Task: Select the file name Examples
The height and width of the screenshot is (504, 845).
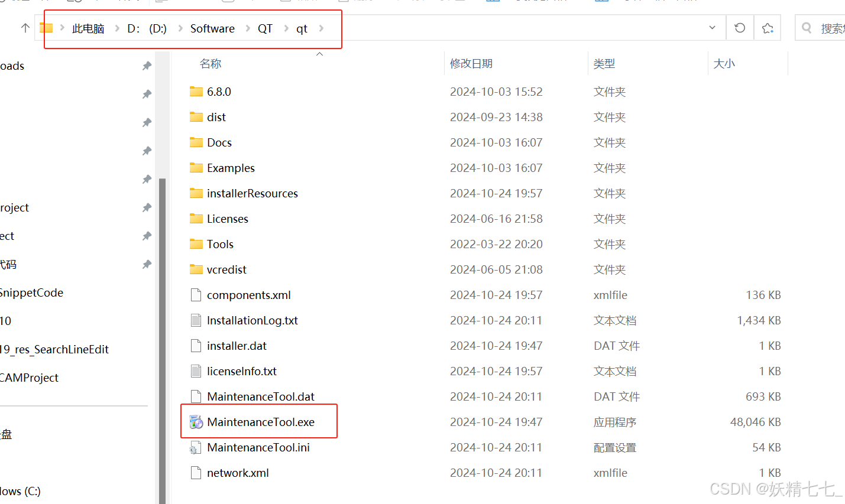Action: 231,168
